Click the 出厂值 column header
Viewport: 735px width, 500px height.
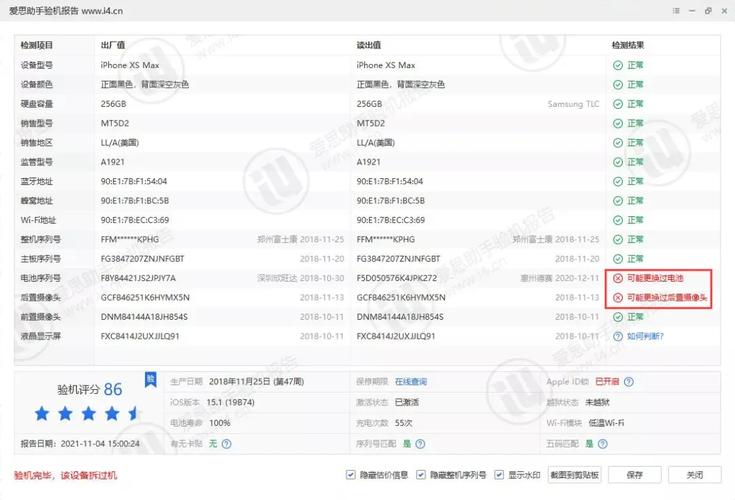112,45
